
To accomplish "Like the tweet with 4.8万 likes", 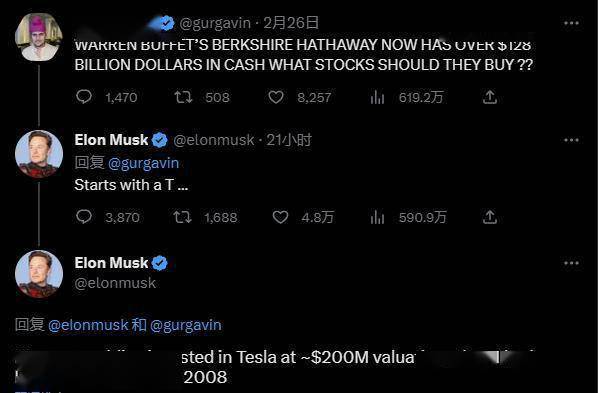I will click(x=280, y=217).
